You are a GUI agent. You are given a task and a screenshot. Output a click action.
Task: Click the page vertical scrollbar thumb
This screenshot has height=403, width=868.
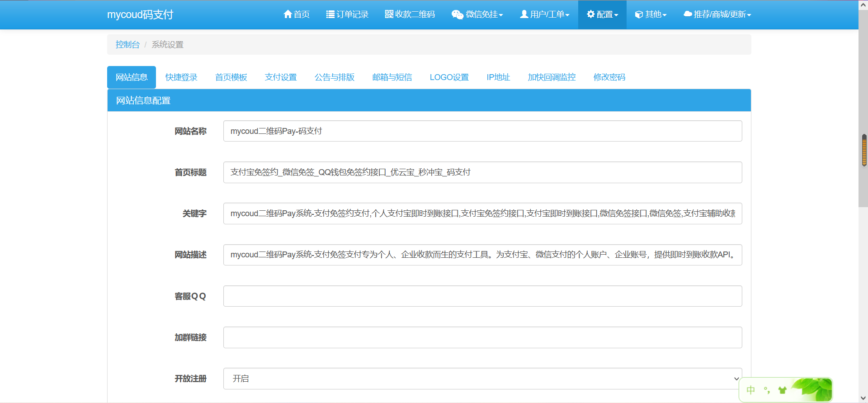coord(864,150)
